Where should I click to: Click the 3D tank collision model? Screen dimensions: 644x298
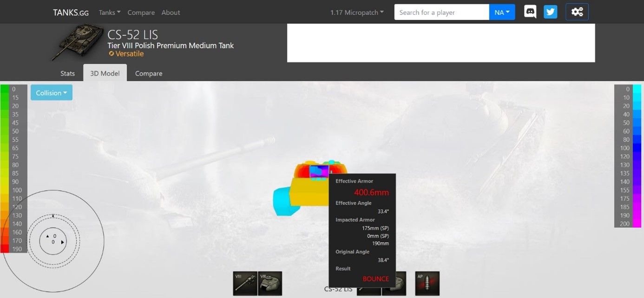click(x=310, y=187)
